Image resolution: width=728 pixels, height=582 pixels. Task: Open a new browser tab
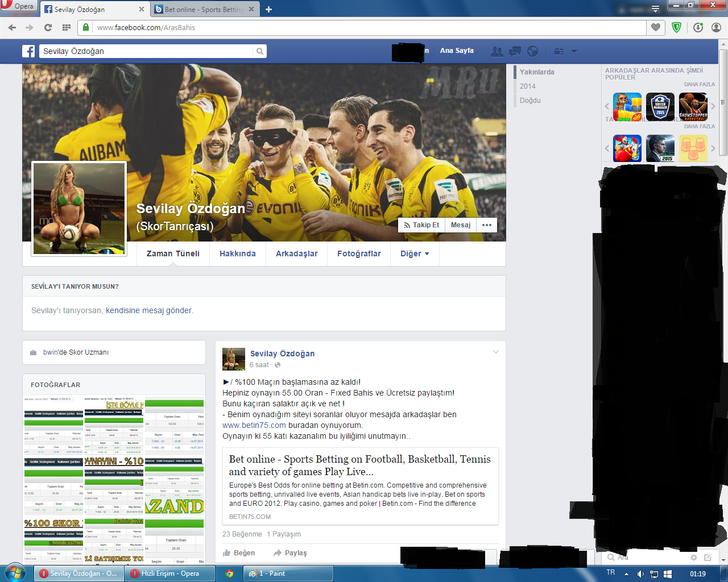[x=268, y=9]
